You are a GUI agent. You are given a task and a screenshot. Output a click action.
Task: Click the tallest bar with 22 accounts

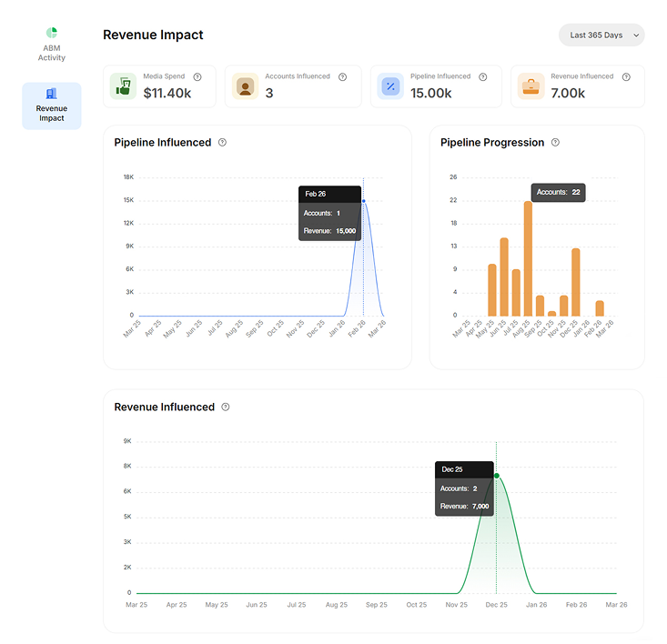[x=528, y=258]
